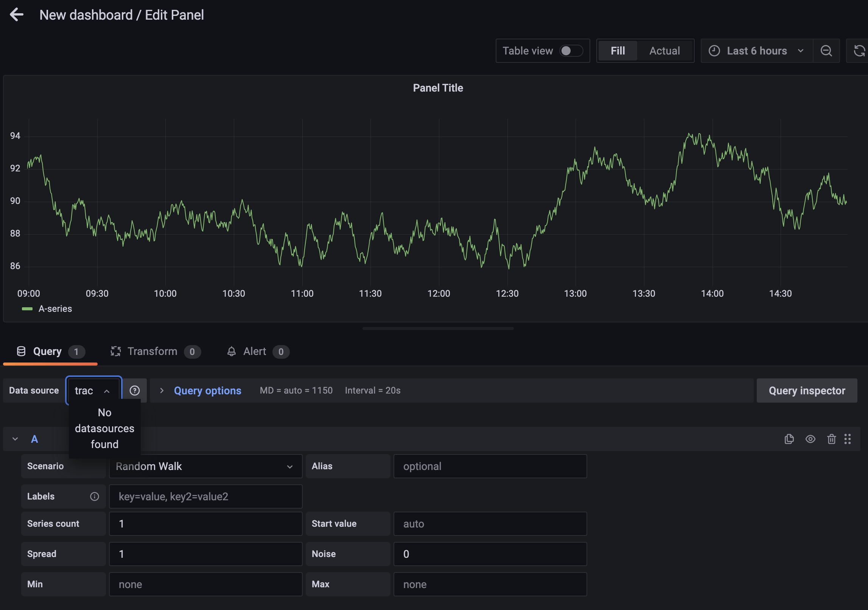Screen dimensions: 868x610
Task: Click the Alias optional input field
Action: click(x=490, y=466)
